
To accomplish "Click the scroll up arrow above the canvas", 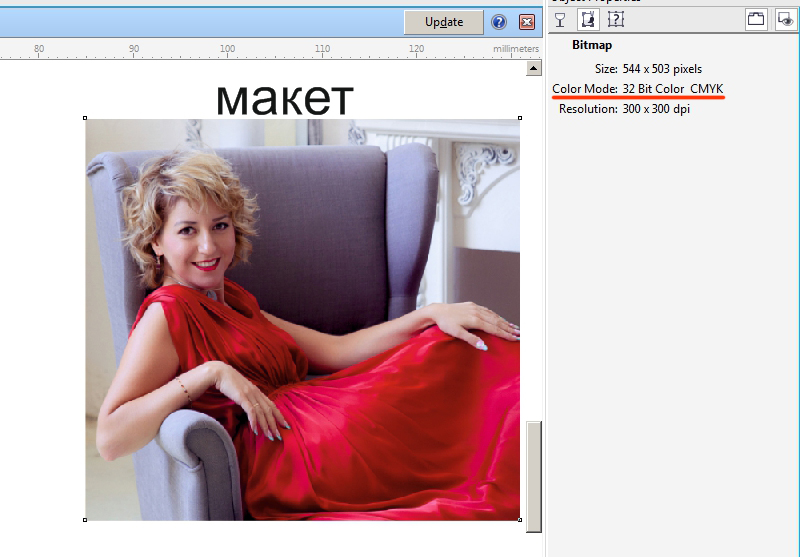I will (534, 68).
